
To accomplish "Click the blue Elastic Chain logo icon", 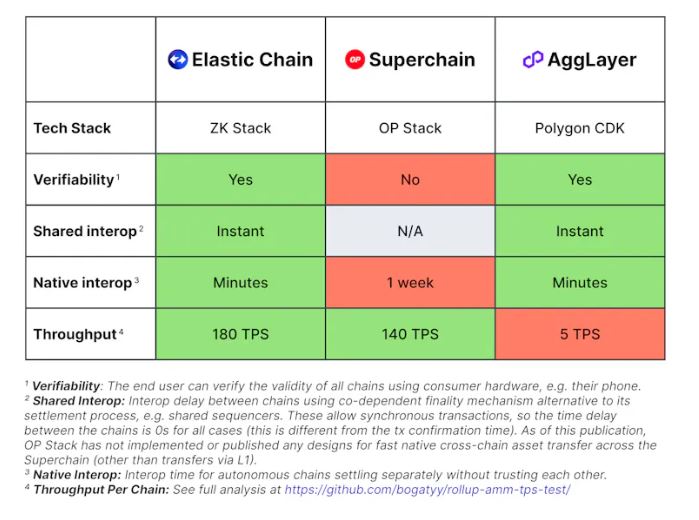I will 178,60.
